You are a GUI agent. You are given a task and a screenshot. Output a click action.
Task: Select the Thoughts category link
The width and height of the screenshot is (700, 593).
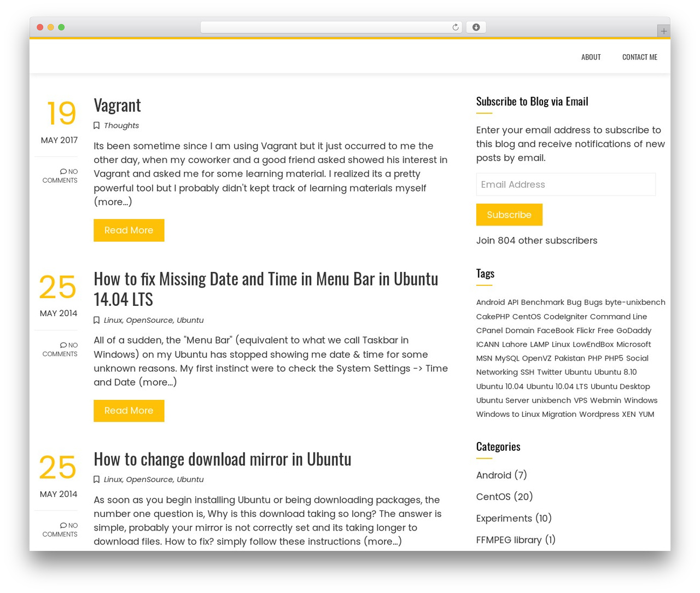click(121, 126)
